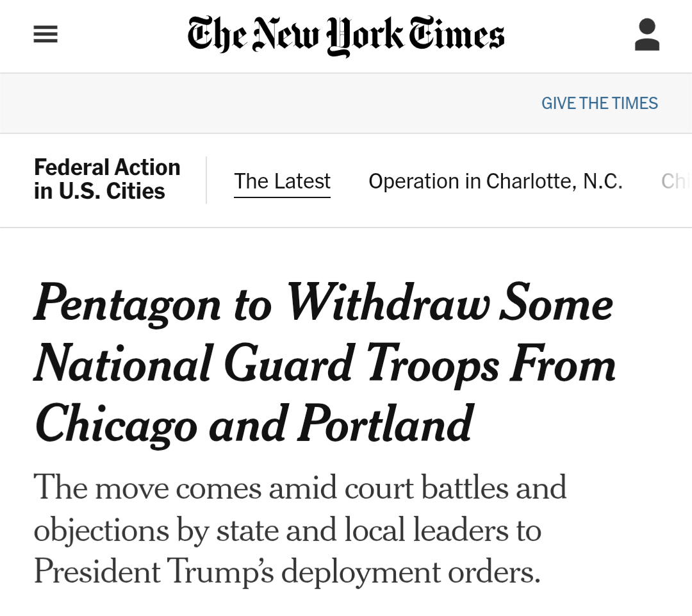Select the currently underlined The Latest tab
Image resolution: width=692 pixels, height=616 pixels.
click(x=282, y=181)
